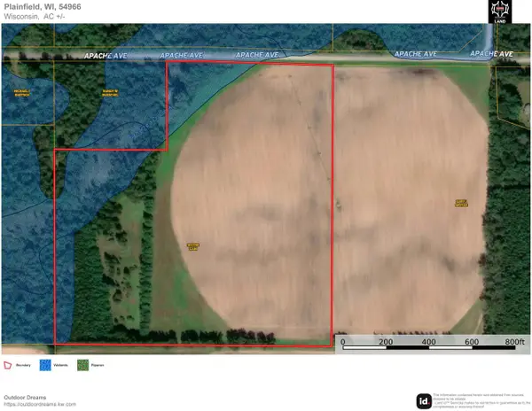
Task: Click the blue Wetlands legend icon
Action: 45,364
